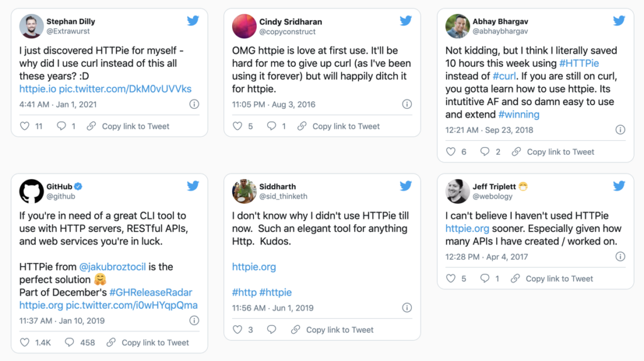This screenshot has height=361, width=644.
Task: Click the Twitter bird on GitHub's tweet
Action: click(x=193, y=186)
